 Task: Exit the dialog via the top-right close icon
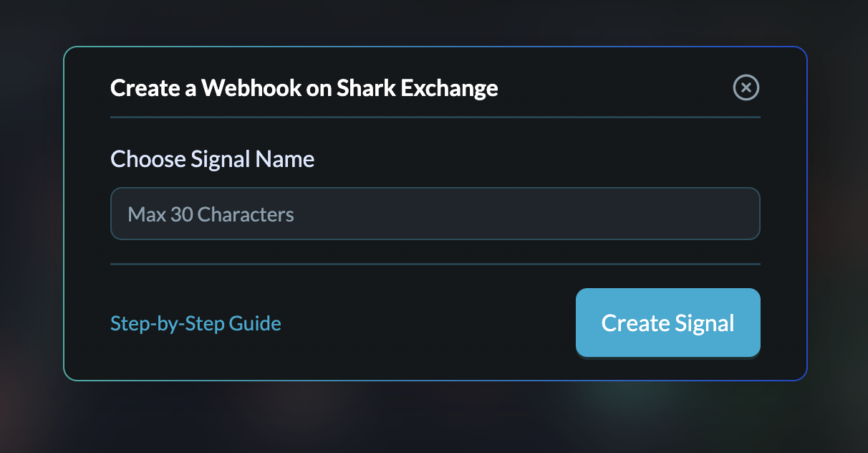pyautogui.click(x=746, y=87)
